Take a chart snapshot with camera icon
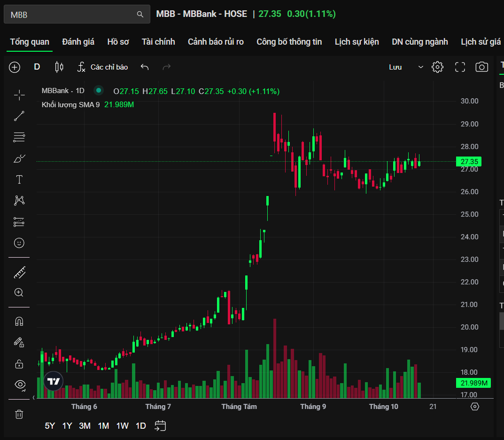 coord(481,67)
